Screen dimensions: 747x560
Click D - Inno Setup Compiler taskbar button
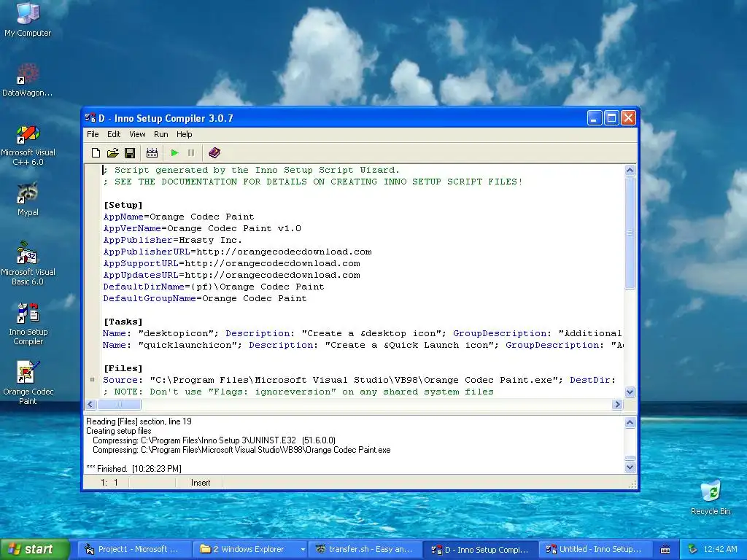481,550
